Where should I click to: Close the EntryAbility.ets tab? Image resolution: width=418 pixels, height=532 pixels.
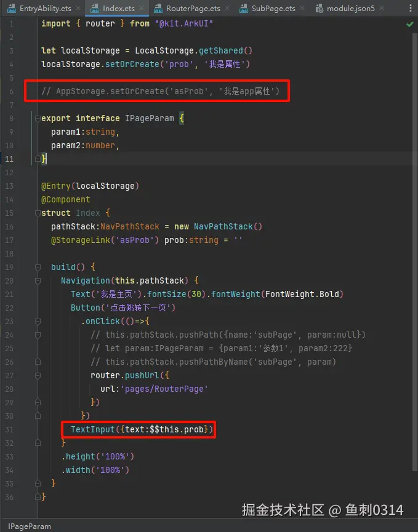click(x=78, y=8)
